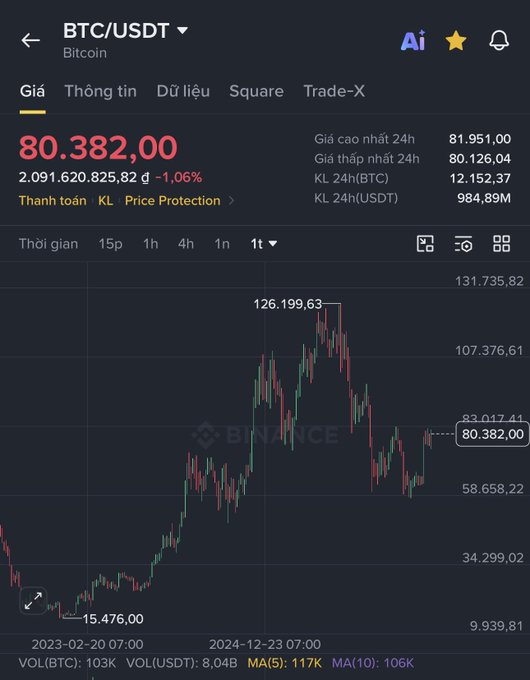Tap the 15.476,00 low price marker
530x680 pixels.
tap(113, 619)
